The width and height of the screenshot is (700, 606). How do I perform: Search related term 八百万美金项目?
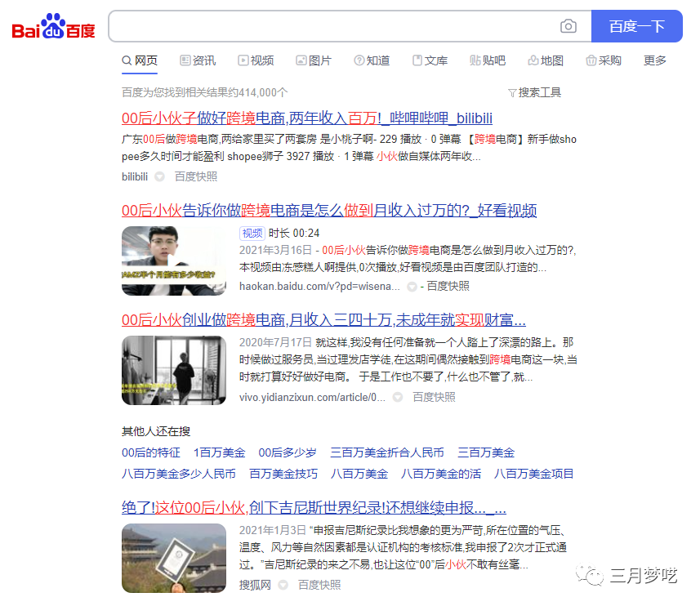(x=534, y=474)
